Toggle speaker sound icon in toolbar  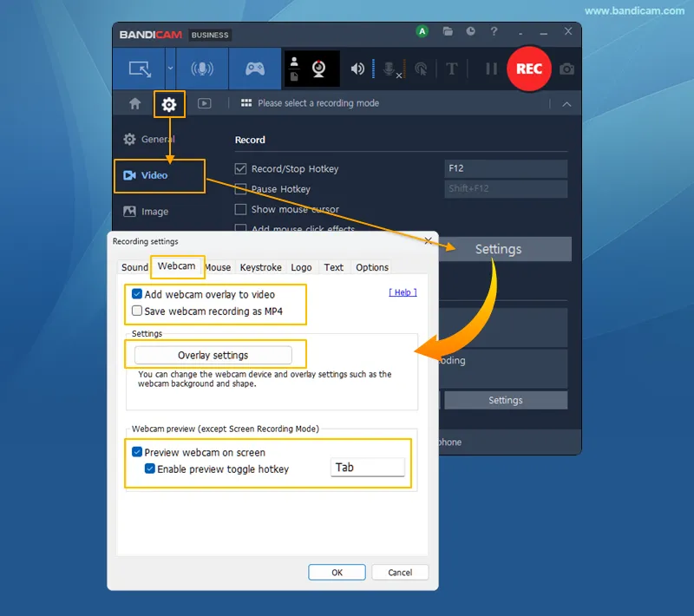pyautogui.click(x=357, y=69)
